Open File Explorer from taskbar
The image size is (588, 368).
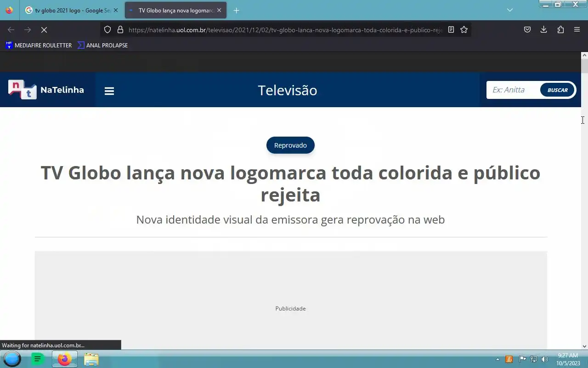[x=91, y=359]
